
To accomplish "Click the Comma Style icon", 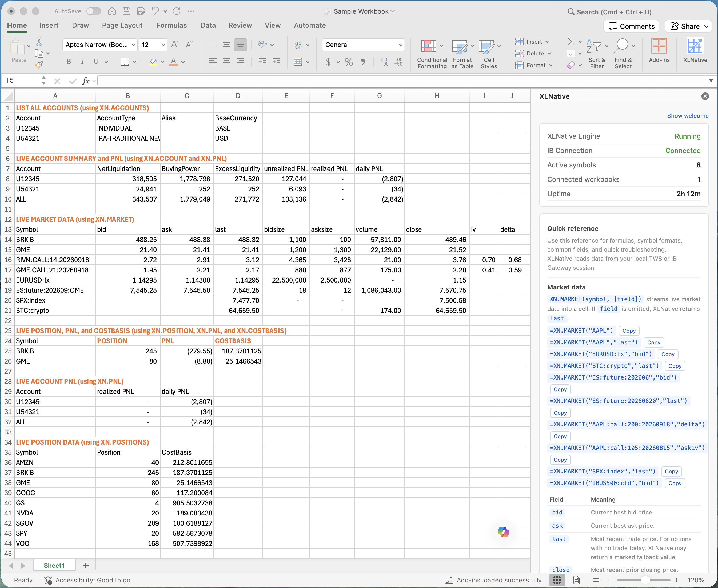I will (363, 62).
